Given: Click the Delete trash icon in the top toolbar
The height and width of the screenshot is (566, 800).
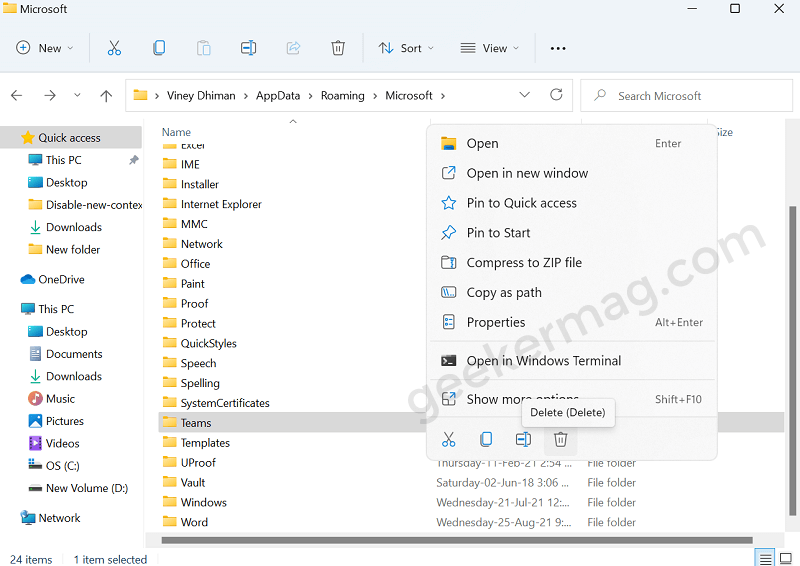Looking at the screenshot, I should (338, 48).
